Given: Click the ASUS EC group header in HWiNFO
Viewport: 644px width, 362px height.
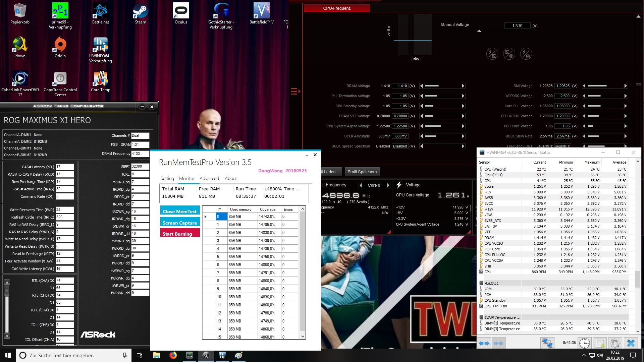Looking at the screenshot, I should pos(553,283).
